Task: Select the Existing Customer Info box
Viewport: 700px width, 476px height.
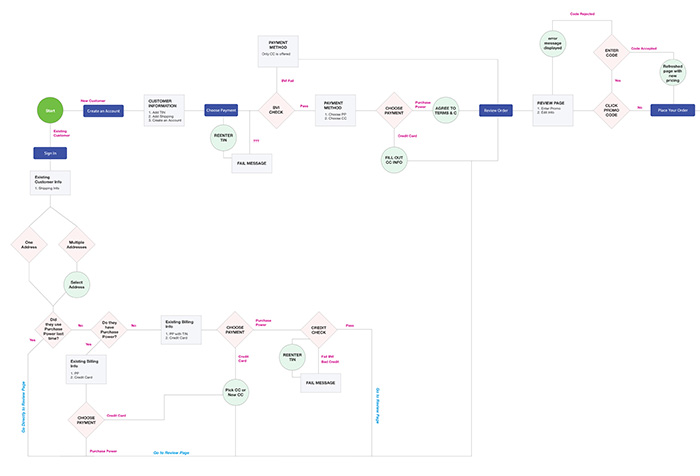Action: (50, 183)
